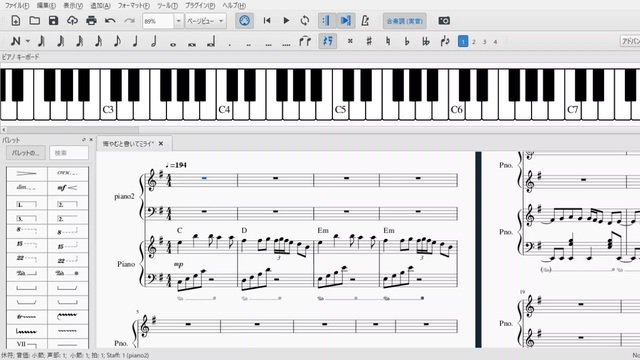Click the Undo arrow icon
Screen dimensions: 640x360
(x=110, y=20)
